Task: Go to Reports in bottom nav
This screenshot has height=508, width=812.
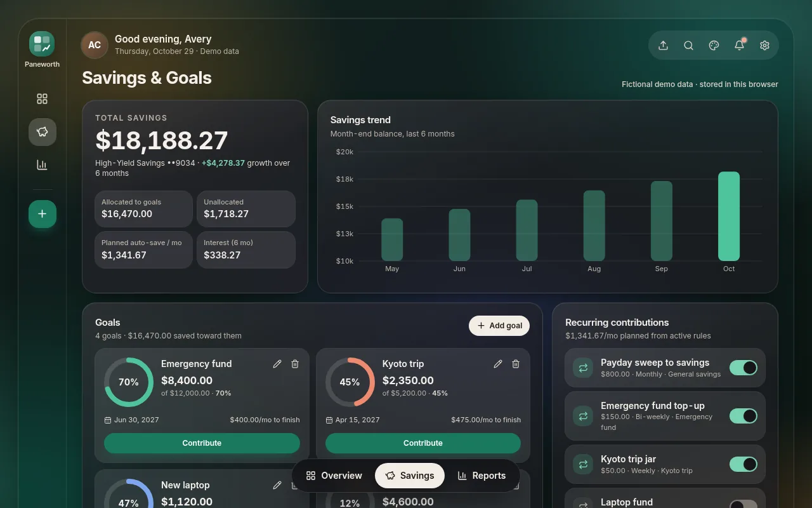Action: [481, 476]
